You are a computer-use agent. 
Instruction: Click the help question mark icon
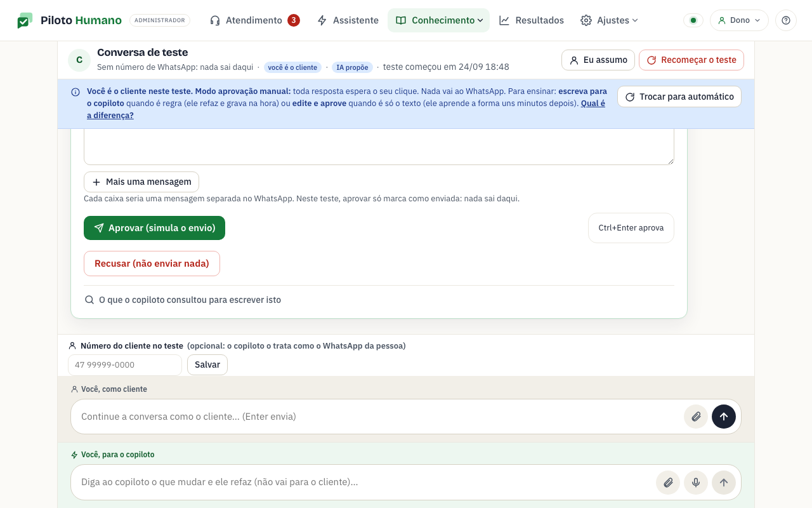tap(786, 20)
